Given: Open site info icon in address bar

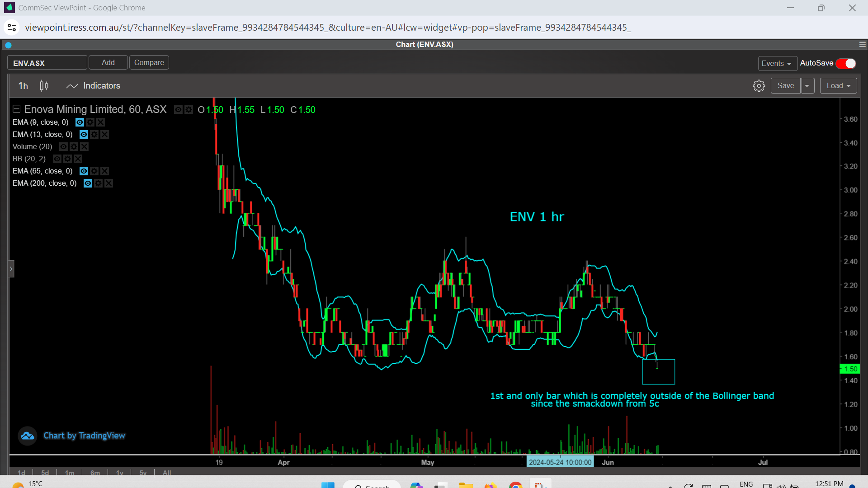Looking at the screenshot, I should pos(12,28).
